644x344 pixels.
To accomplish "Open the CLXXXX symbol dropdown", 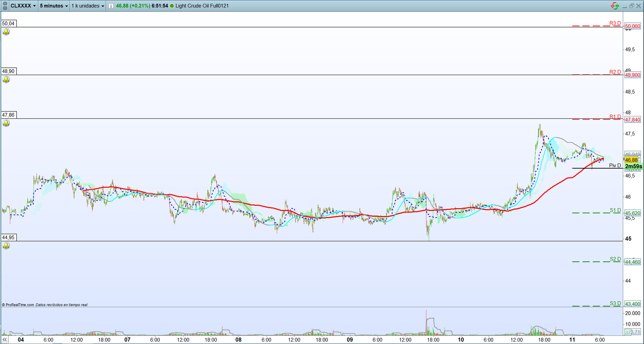I will 23,6.
